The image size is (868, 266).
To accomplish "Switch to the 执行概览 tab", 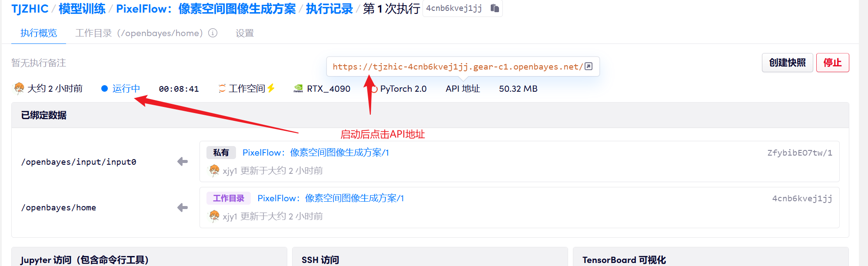I will point(39,33).
